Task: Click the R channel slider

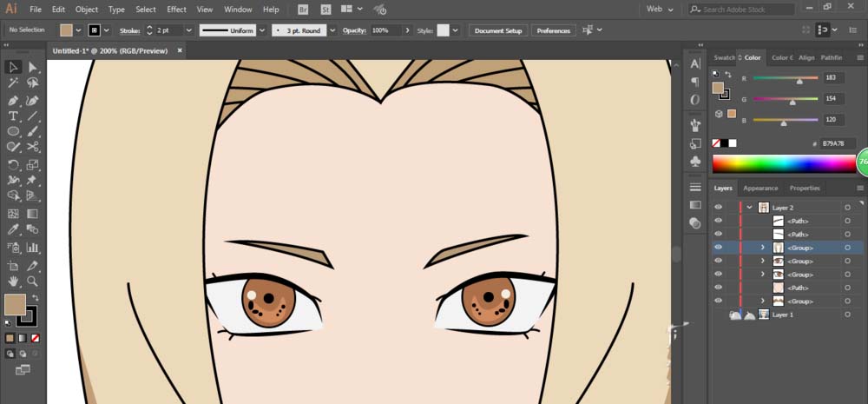Action: [x=786, y=78]
